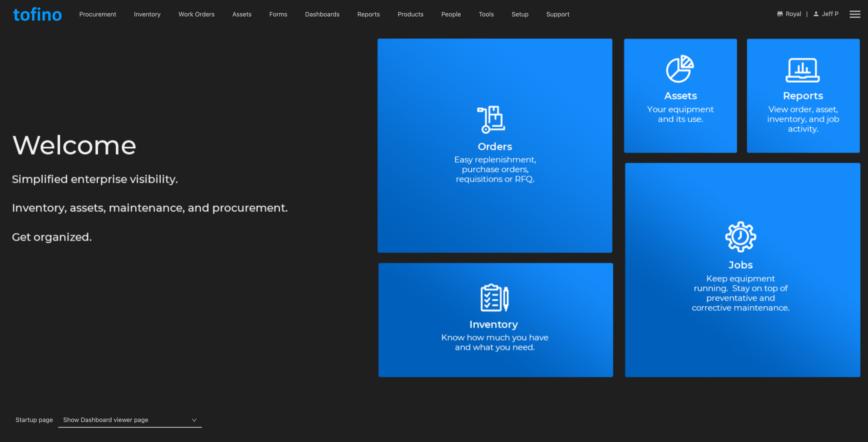Open the Tools menu
The height and width of the screenshot is (442, 868).
tap(486, 14)
